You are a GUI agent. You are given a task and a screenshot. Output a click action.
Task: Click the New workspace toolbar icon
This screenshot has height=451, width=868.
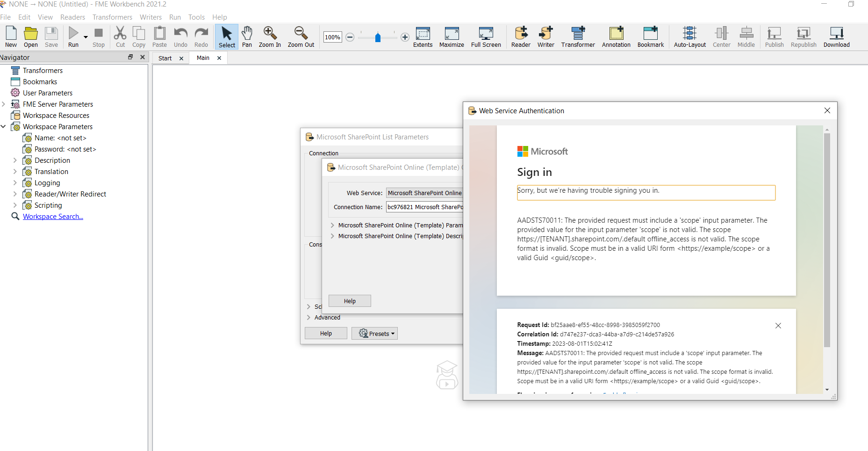click(11, 37)
